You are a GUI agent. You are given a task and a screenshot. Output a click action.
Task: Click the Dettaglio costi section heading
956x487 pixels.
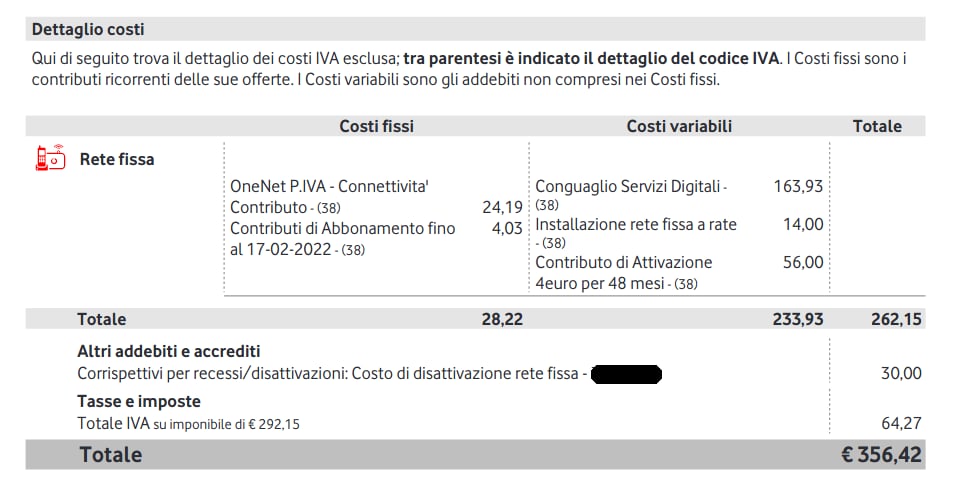pos(88,30)
